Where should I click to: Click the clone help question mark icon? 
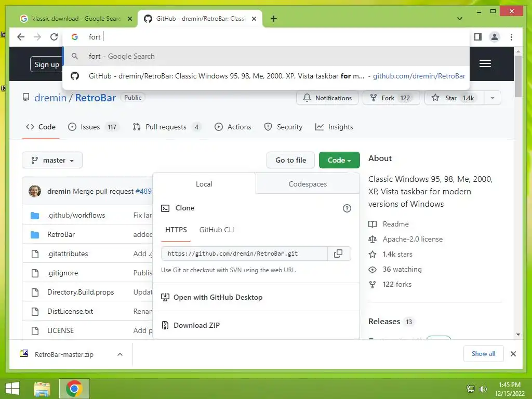[x=347, y=208]
